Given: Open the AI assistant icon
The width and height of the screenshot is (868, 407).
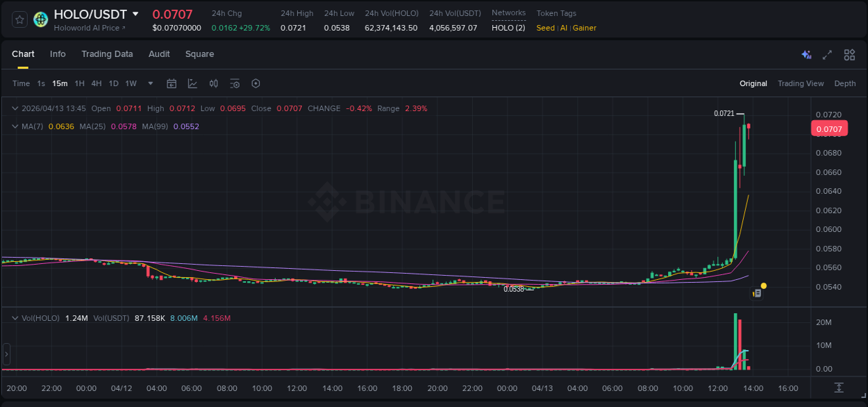Looking at the screenshot, I should pos(806,54).
